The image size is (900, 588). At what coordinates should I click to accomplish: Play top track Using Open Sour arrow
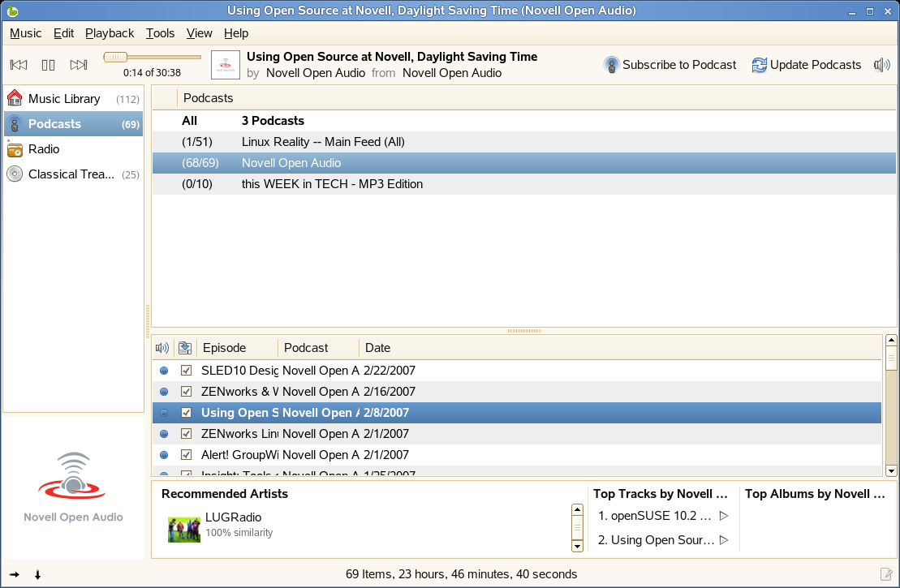click(x=724, y=540)
